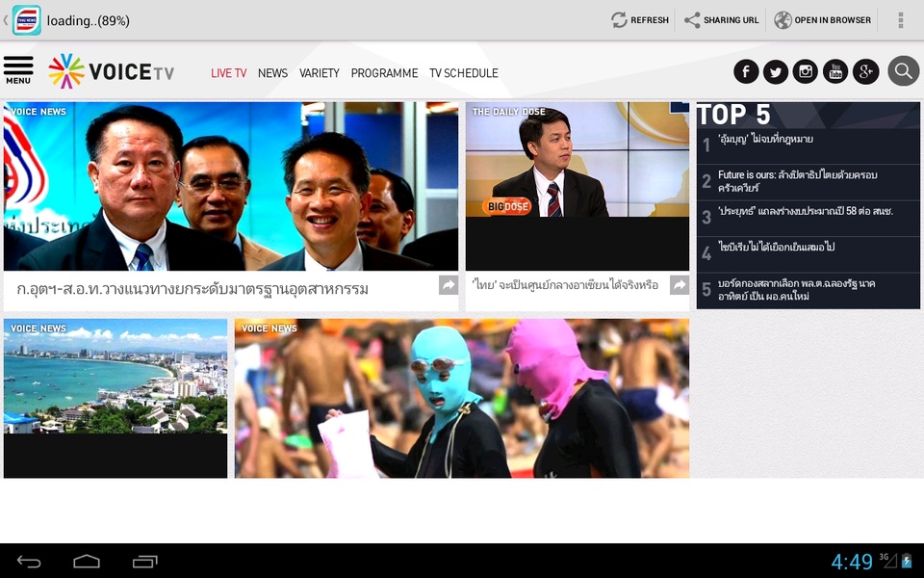Tap the battery status icon
924x578 pixels.
(907, 561)
